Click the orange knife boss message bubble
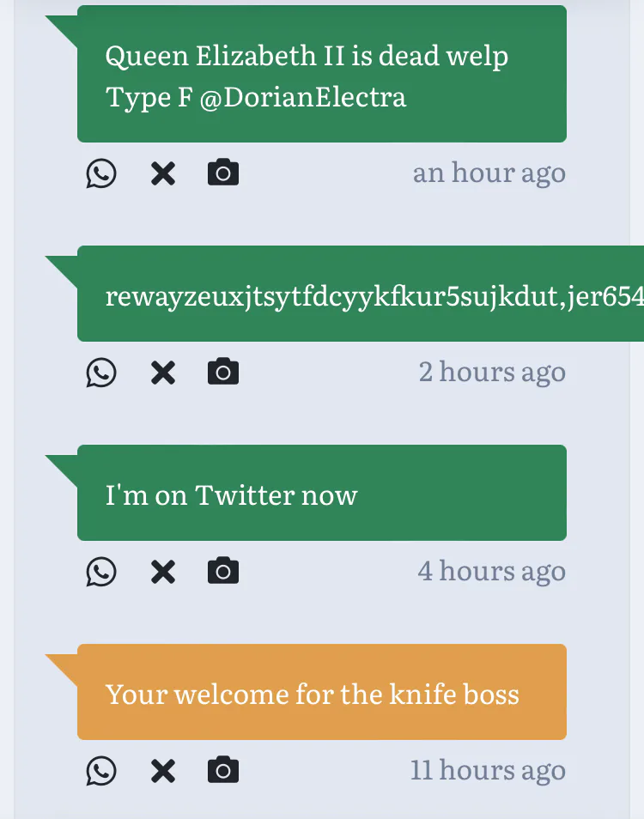Screen dimensions: 644x819 coord(321,693)
